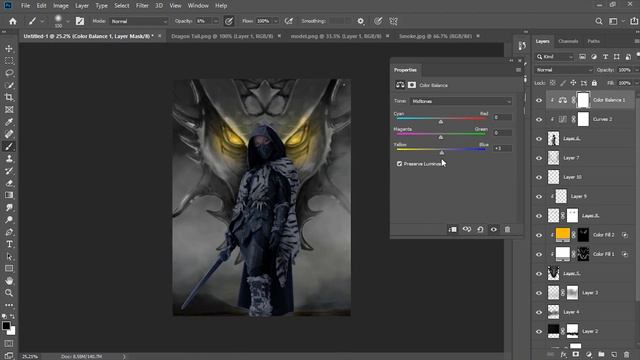This screenshot has height=360, width=640.
Task: Switch to the Smoke.jpg document tab
Action: coord(435,36)
